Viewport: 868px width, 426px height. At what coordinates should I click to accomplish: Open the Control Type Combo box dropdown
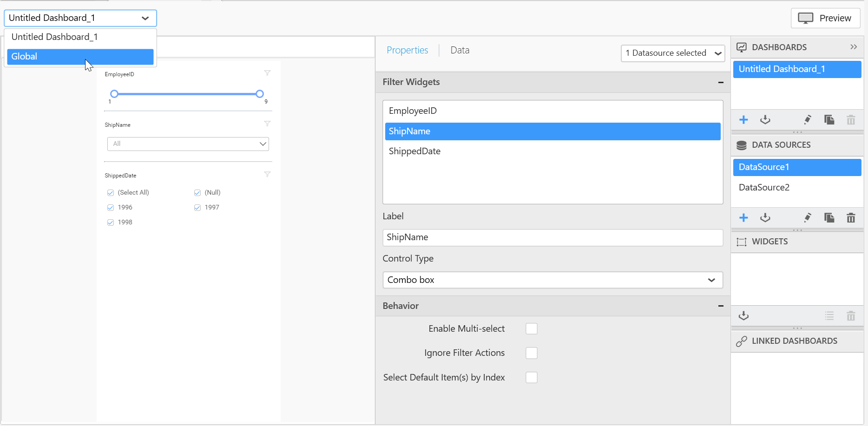coord(552,280)
